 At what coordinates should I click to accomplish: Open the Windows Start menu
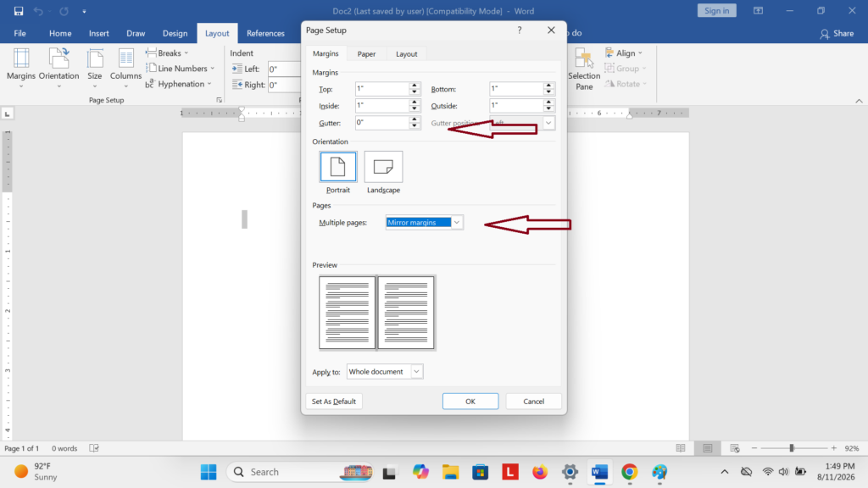[x=209, y=472]
